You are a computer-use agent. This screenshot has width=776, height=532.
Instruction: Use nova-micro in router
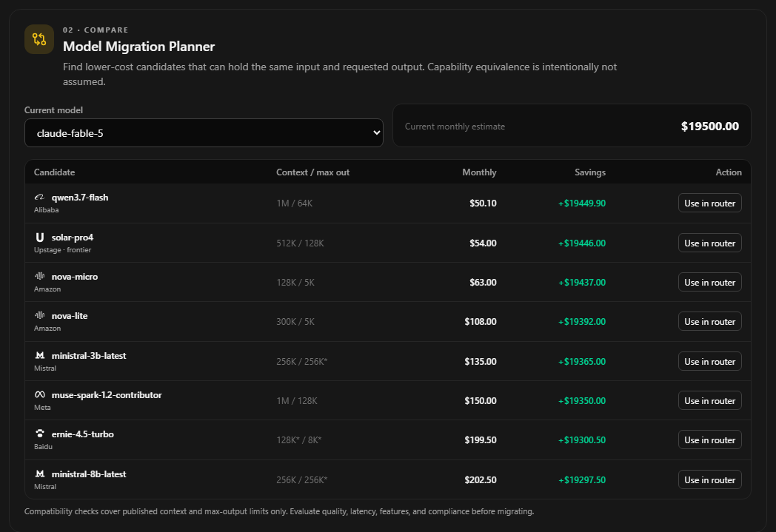pyautogui.click(x=709, y=283)
